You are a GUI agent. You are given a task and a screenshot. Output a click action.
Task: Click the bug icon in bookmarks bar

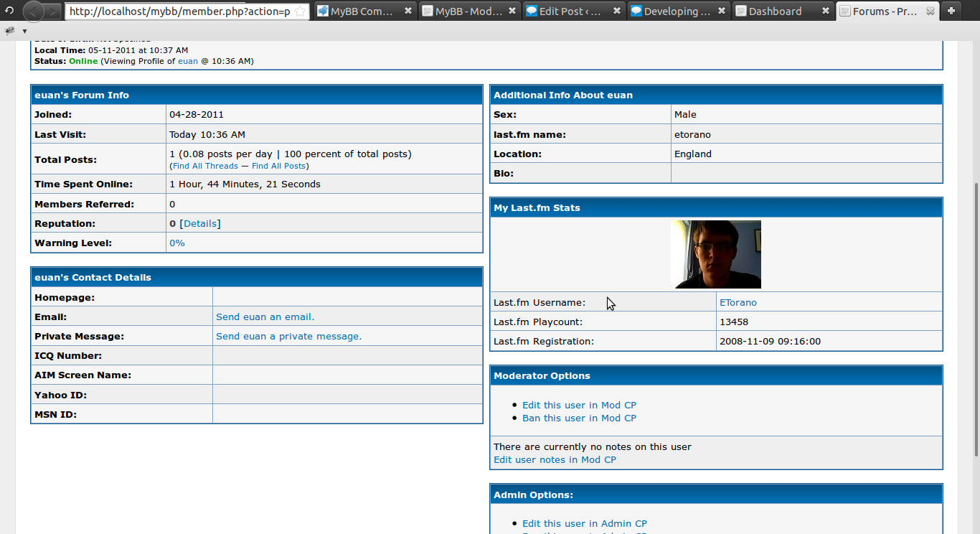point(9,31)
